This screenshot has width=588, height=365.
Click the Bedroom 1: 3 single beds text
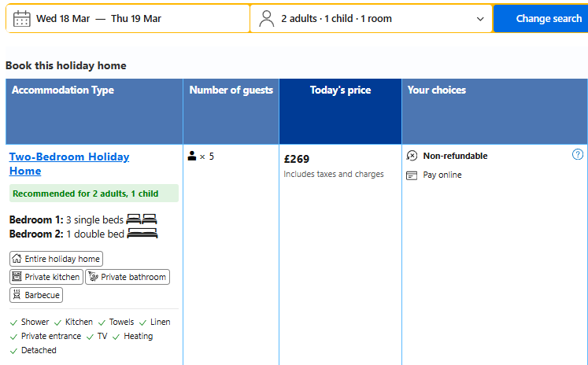[x=66, y=219]
